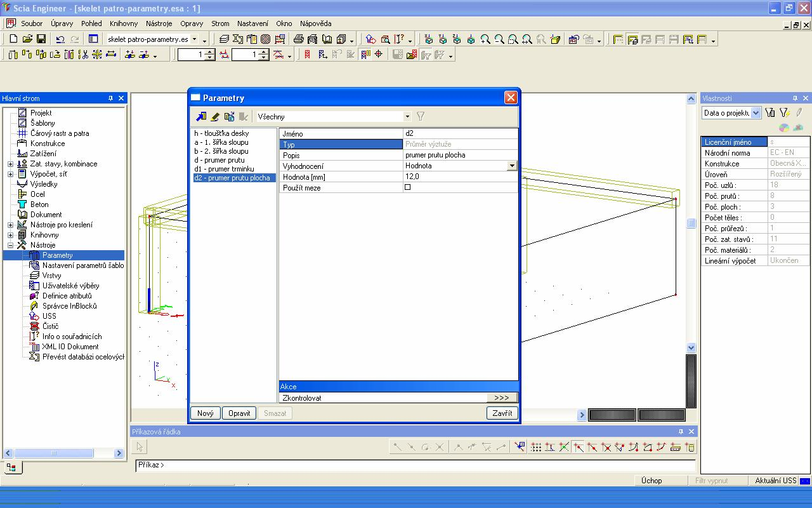Select parameter h - tloušťka desky in the list

click(x=221, y=133)
